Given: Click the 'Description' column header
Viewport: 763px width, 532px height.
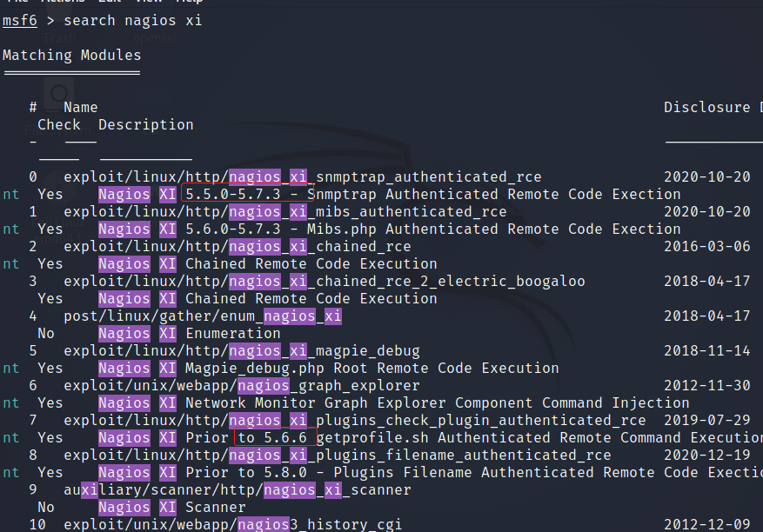Looking at the screenshot, I should pos(146,124).
